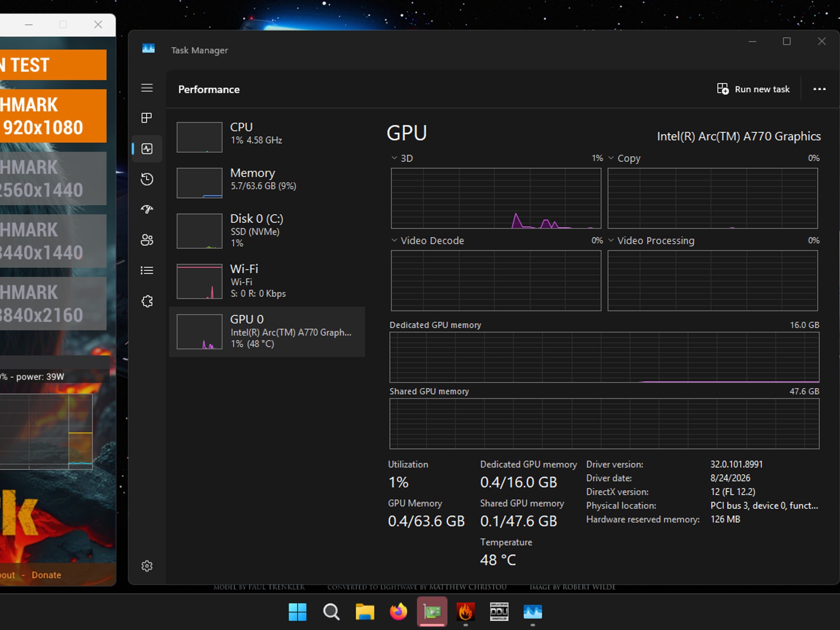This screenshot has width=840, height=630.
Task: Click the 2560x1440 benchmark button in FurMark
Action: [53, 178]
